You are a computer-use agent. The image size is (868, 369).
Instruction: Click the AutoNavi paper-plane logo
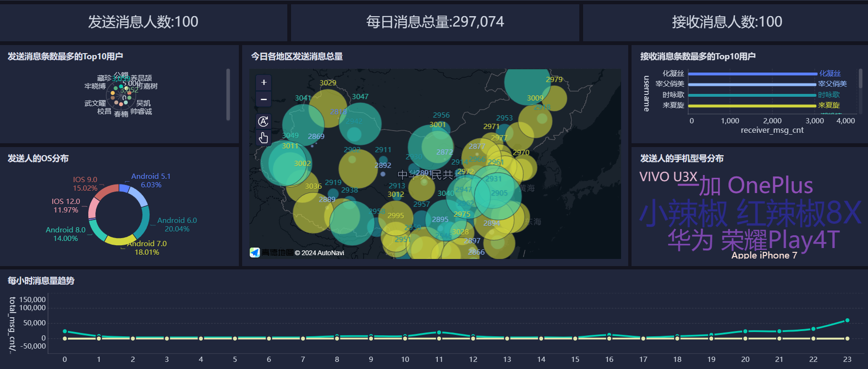pyautogui.click(x=255, y=252)
